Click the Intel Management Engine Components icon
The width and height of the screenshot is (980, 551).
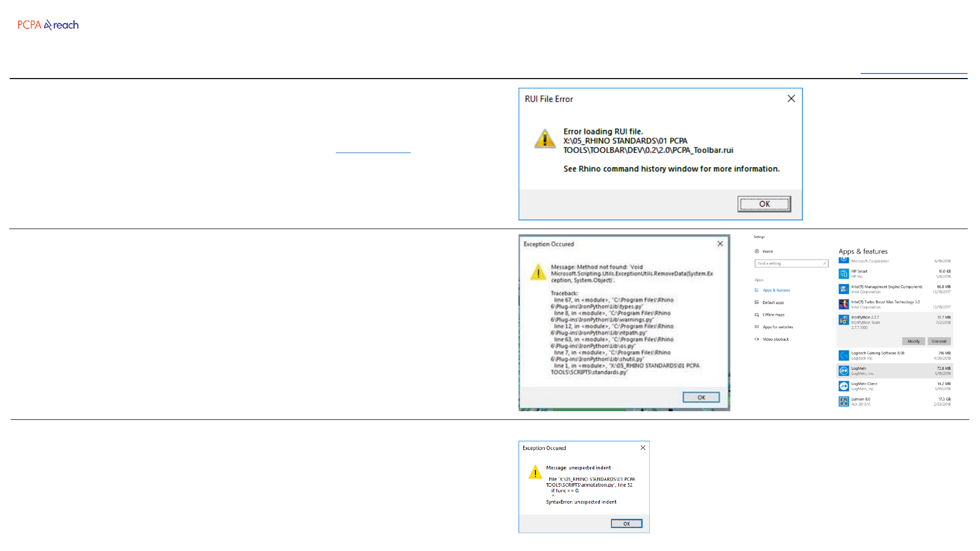[x=844, y=289]
